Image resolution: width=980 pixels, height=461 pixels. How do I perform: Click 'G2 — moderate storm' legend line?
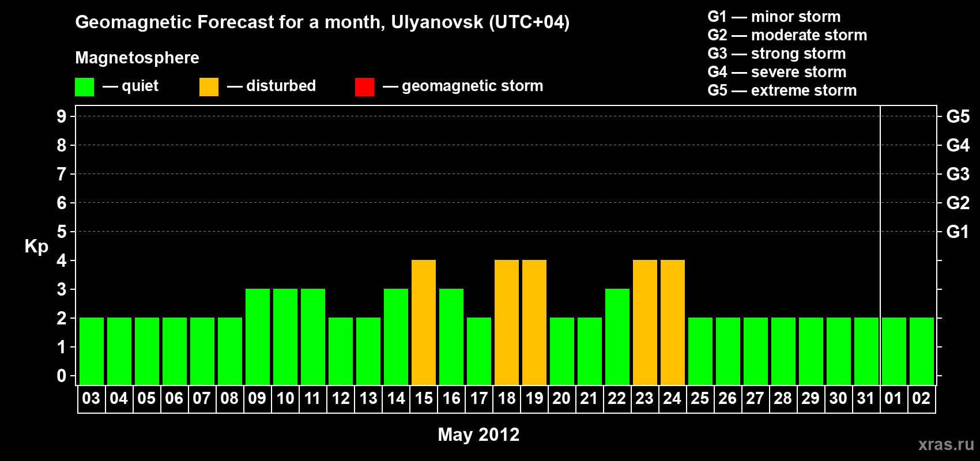tap(787, 35)
